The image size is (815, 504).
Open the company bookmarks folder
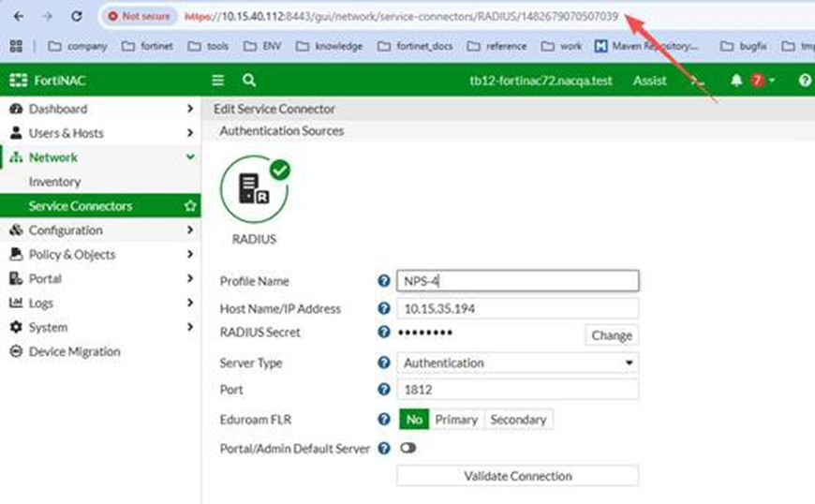(78, 46)
